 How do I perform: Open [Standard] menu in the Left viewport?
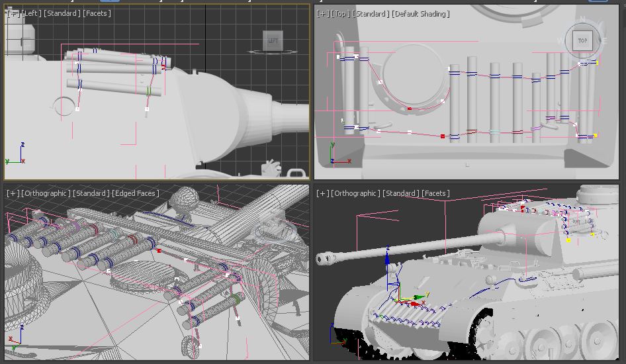point(62,13)
